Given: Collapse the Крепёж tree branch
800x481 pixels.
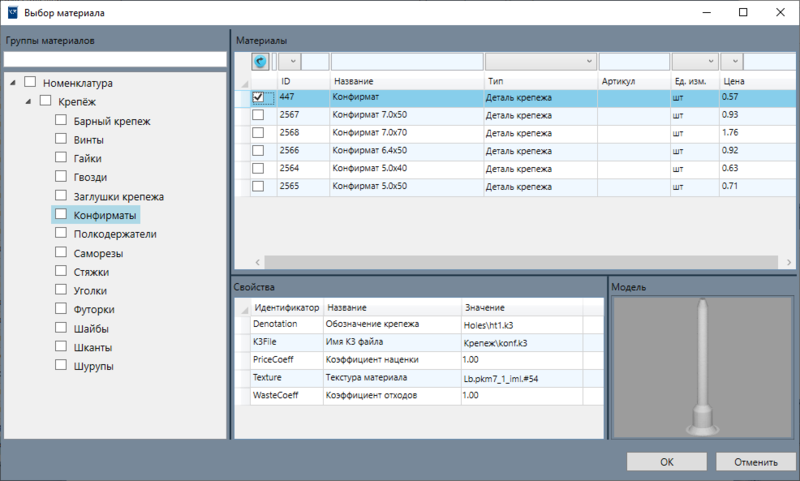Looking at the screenshot, I should click(x=29, y=102).
